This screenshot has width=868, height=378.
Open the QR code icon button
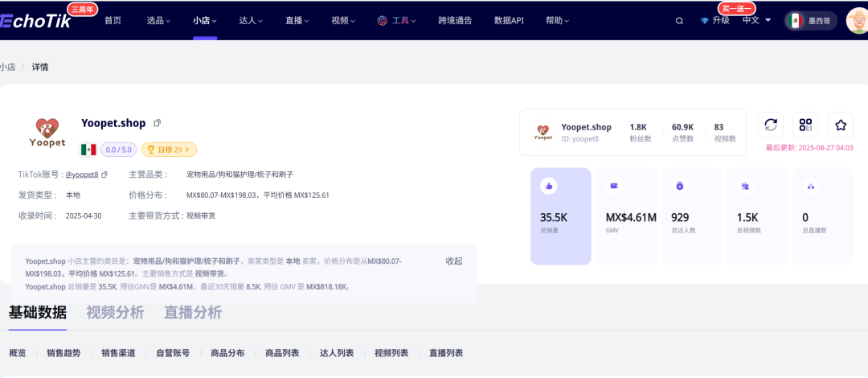click(x=805, y=125)
